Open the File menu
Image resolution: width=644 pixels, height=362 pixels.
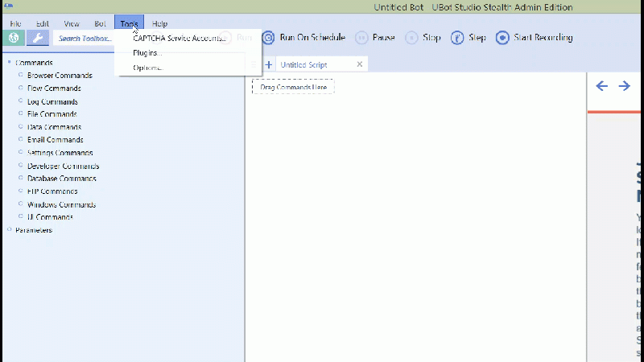pyautogui.click(x=15, y=24)
